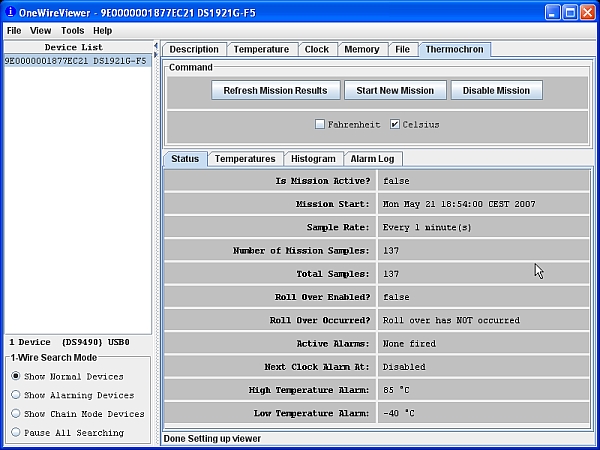
Task: Select Show Chain Mode Devices radio button
Action: [16, 413]
